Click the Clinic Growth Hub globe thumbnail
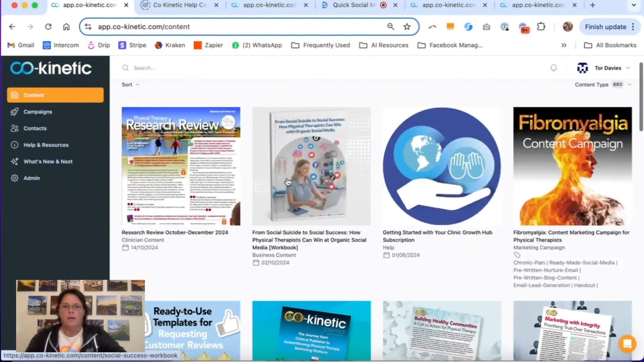Image resolution: width=644 pixels, height=362 pixels. pyautogui.click(x=442, y=166)
